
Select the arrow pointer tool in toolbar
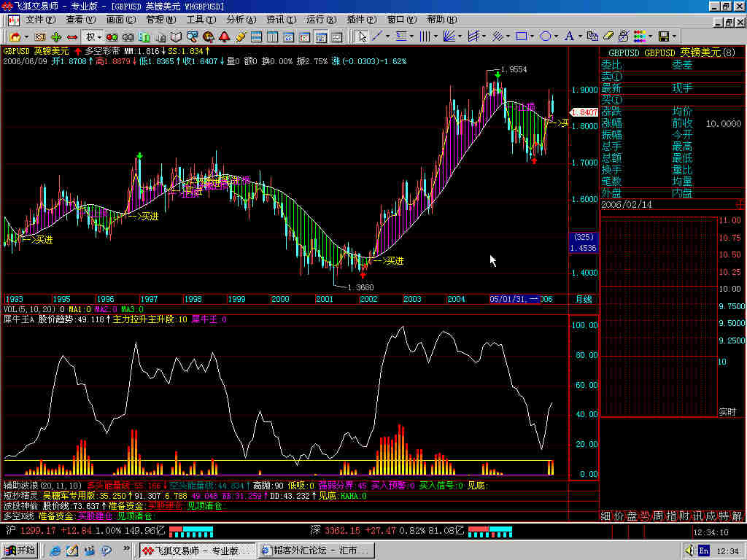pyautogui.click(x=362, y=36)
